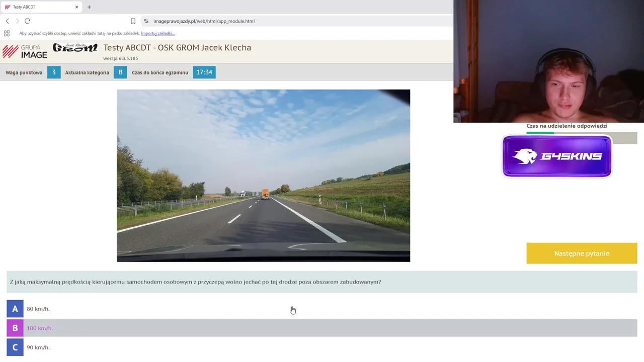Click the road photo for the question

point(263,175)
